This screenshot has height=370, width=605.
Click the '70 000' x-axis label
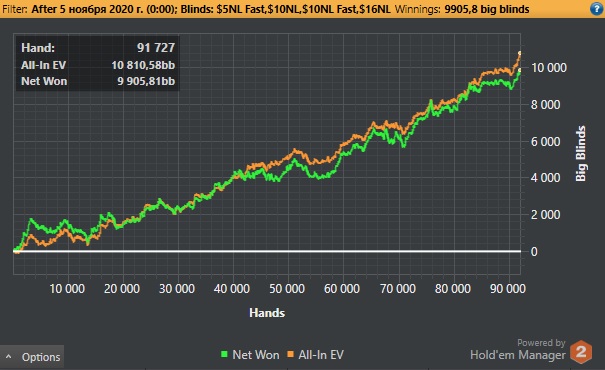[398, 289]
